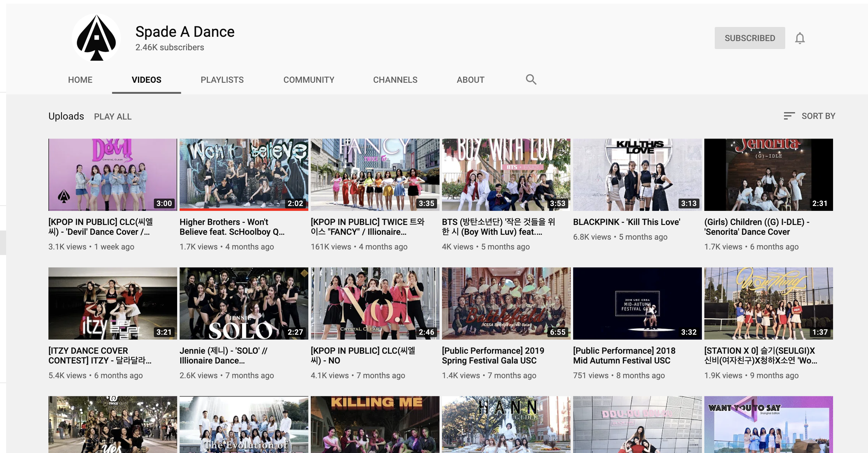Open the Jennie 'SOLO' video title
This screenshot has width=868, height=453.
[223, 355]
